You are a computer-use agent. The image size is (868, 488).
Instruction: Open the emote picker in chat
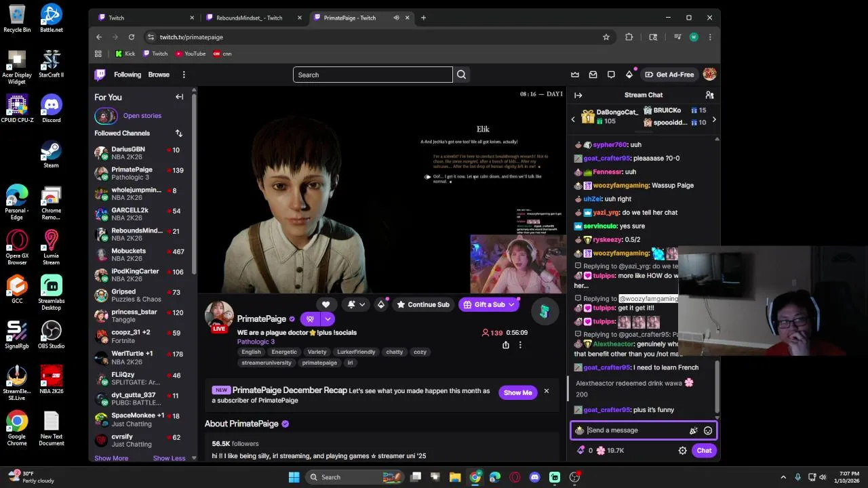tap(708, 430)
